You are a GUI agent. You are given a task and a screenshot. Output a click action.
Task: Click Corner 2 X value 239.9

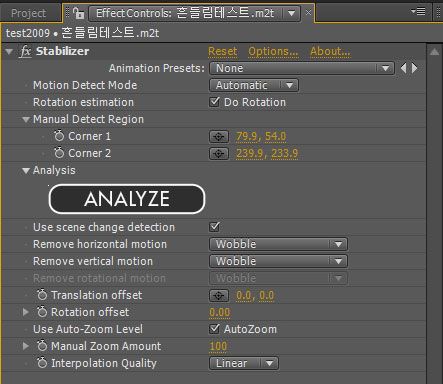coord(250,153)
